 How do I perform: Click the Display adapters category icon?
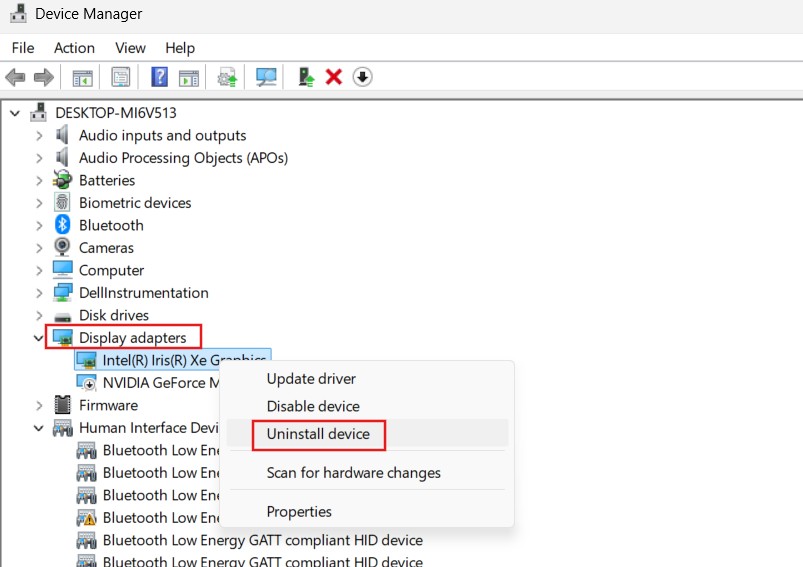tap(62, 338)
